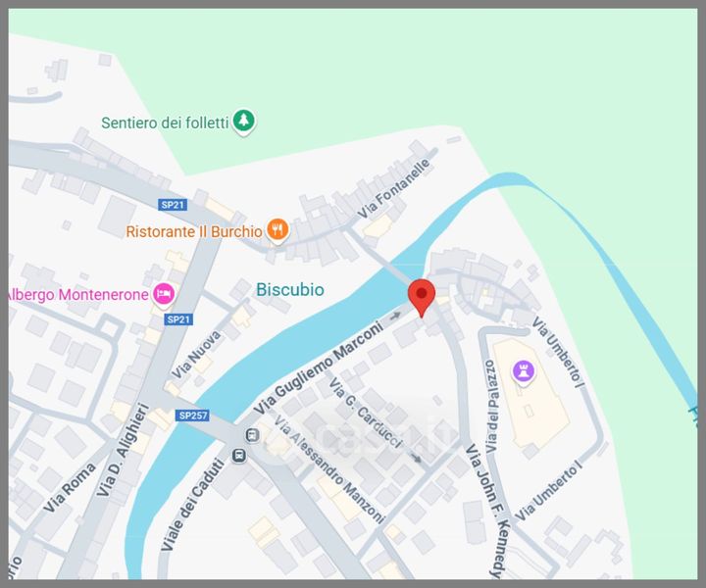The width and height of the screenshot is (706, 588).
Task: Click the Via Gugliemo Marconi street label
Action: point(318,368)
